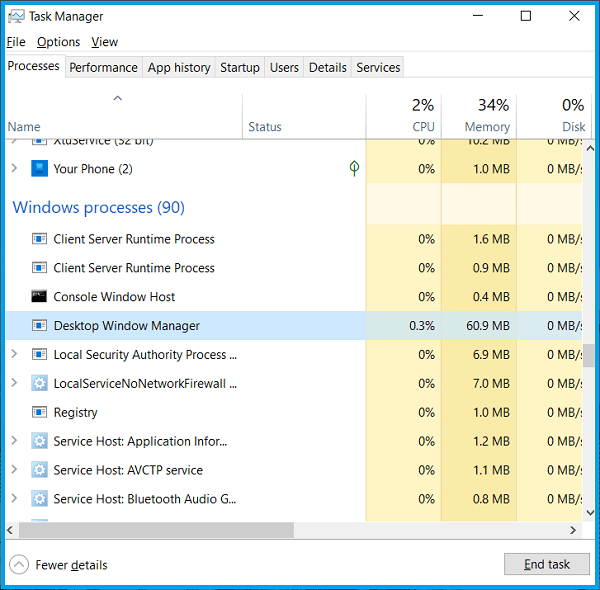Sort processes by Memory column header
This screenshot has height=590, width=600.
tap(479, 116)
